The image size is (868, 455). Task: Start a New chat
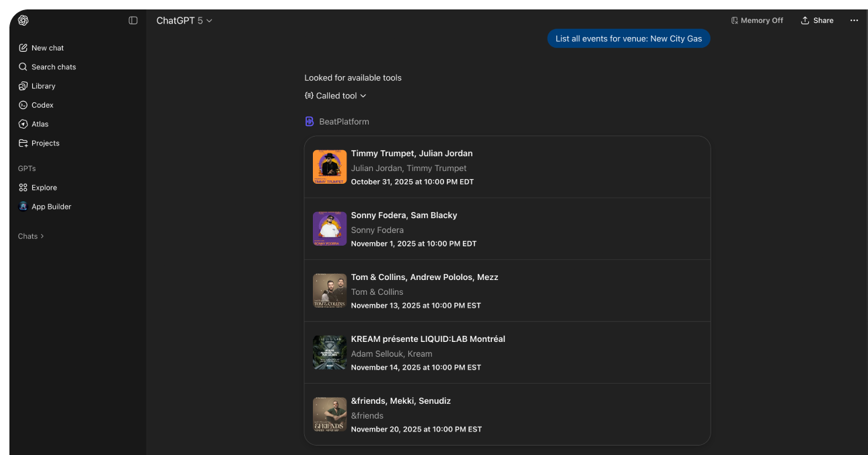[47, 48]
